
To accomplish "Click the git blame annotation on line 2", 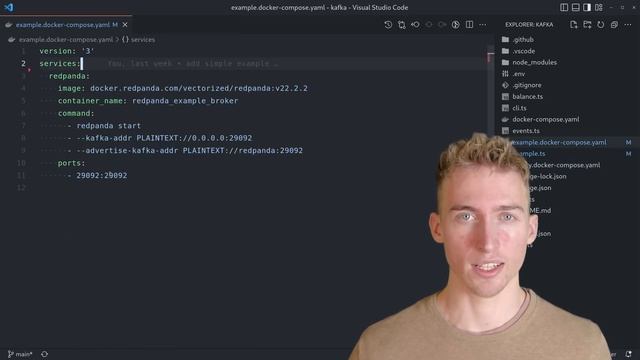I will 193,64.
